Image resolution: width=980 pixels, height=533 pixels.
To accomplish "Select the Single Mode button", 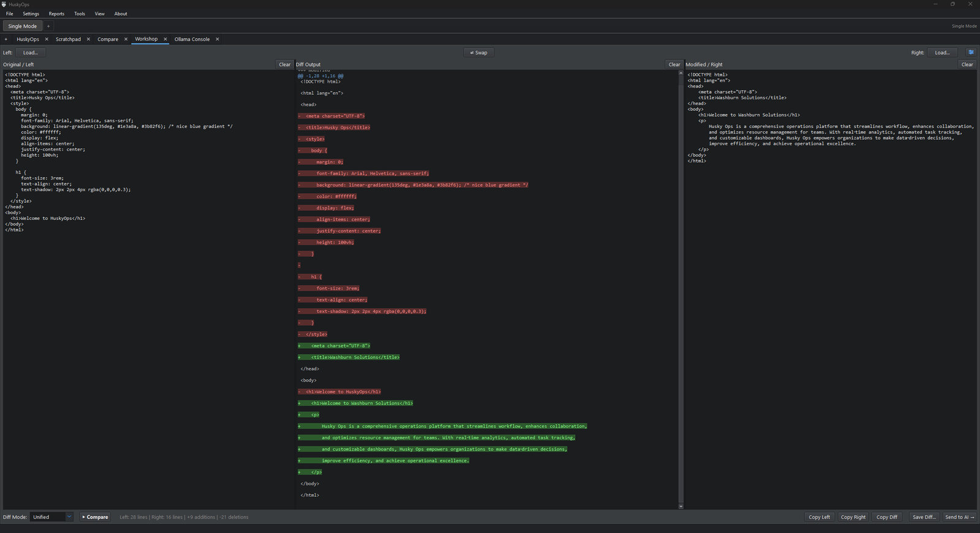I will [x=23, y=26].
